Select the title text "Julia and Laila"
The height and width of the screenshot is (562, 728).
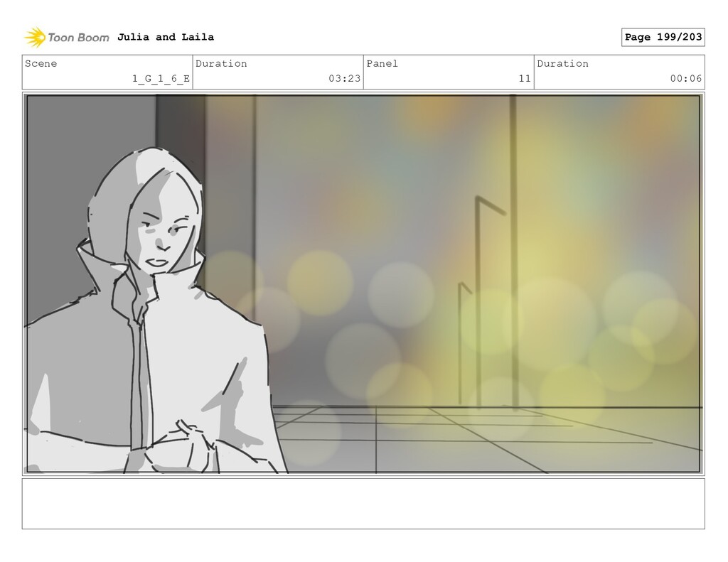tap(165, 37)
